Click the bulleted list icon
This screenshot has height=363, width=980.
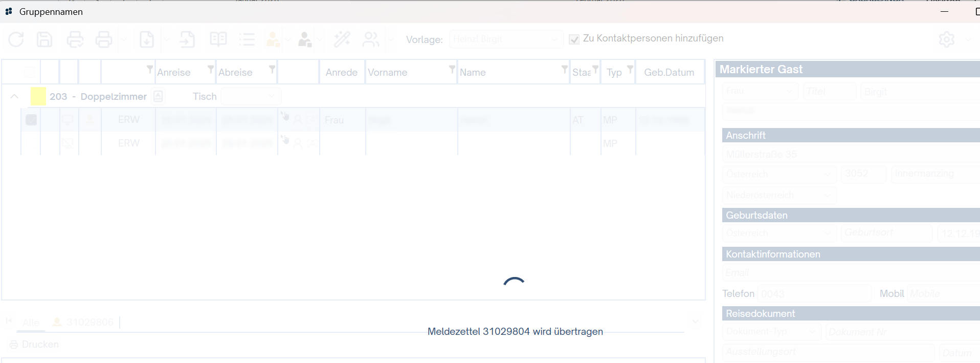(247, 39)
